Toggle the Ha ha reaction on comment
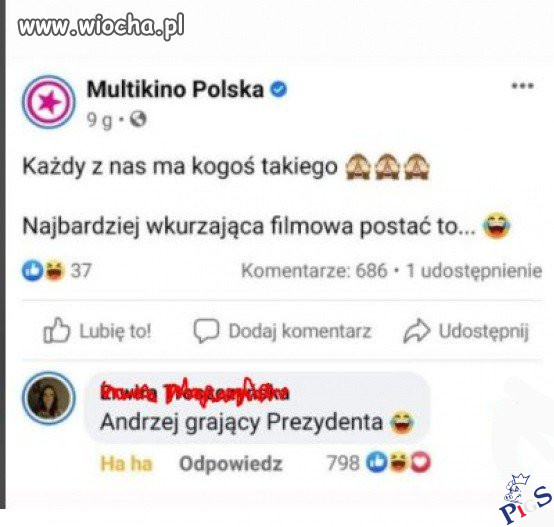Viewport: 554px width, 527px height. click(x=126, y=463)
